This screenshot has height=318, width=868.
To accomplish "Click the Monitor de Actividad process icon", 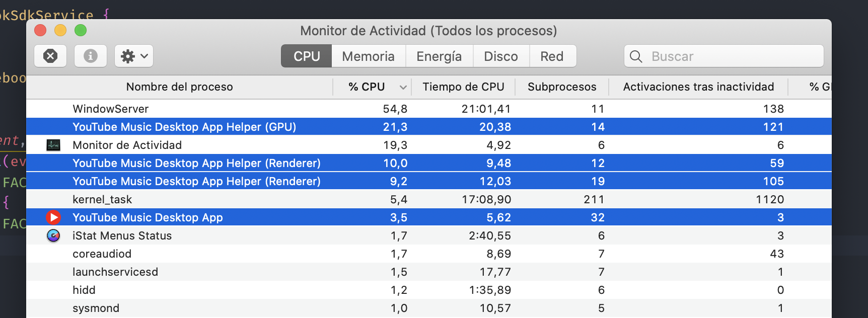I will coord(54,145).
